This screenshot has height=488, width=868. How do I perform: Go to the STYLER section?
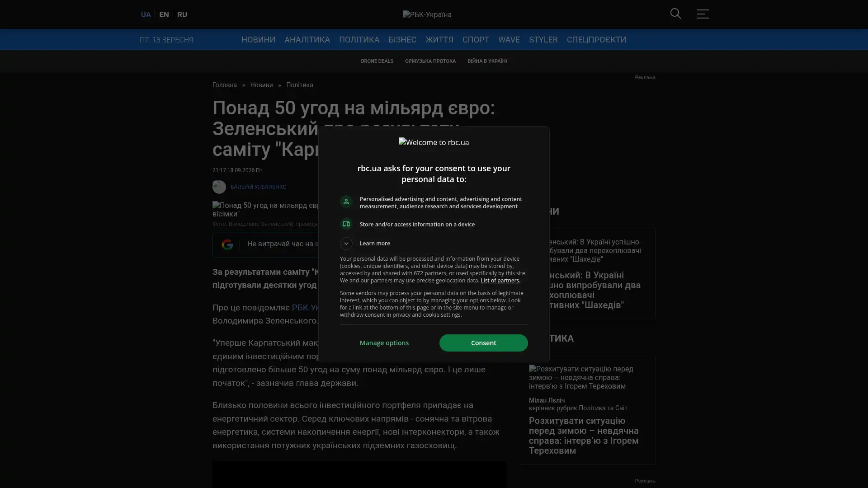(543, 40)
